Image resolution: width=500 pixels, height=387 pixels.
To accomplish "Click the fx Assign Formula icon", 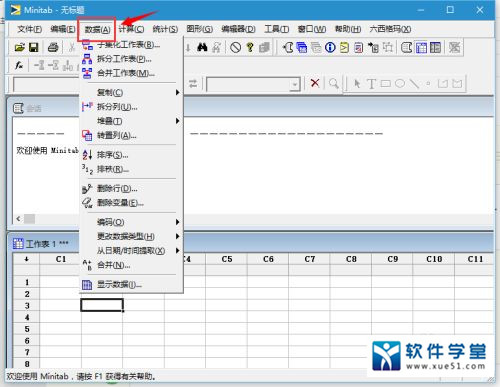I will click(x=19, y=65).
